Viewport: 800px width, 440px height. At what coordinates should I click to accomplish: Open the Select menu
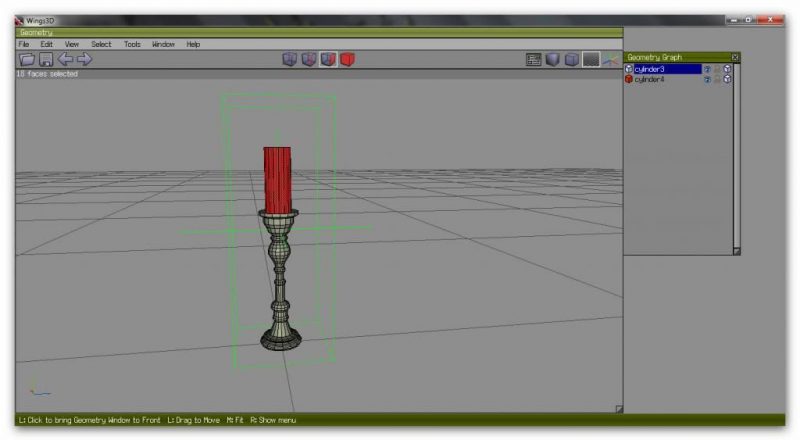tap(101, 44)
